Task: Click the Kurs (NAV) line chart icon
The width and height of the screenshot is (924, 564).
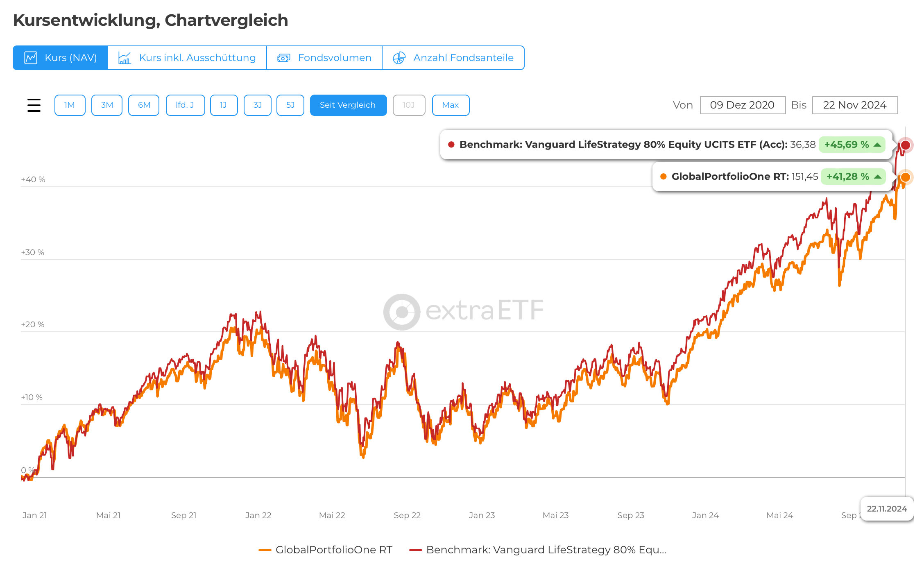Action: pos(31,58)
